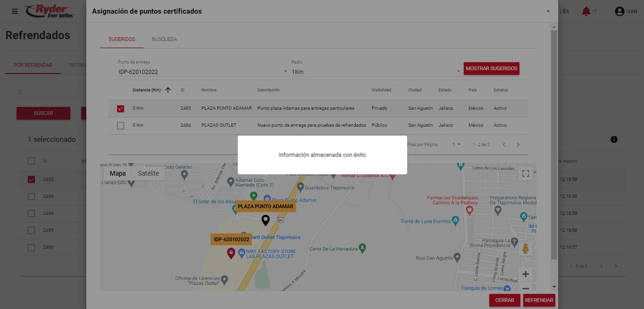Screen dimensions: 644x309
Task: Go to next page of suggested points
Action: click(x=518, y=145)
